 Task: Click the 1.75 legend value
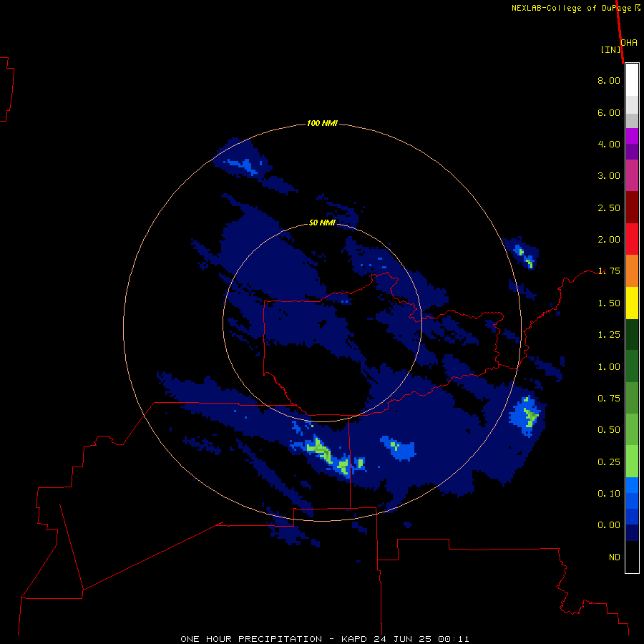point(609,271)
